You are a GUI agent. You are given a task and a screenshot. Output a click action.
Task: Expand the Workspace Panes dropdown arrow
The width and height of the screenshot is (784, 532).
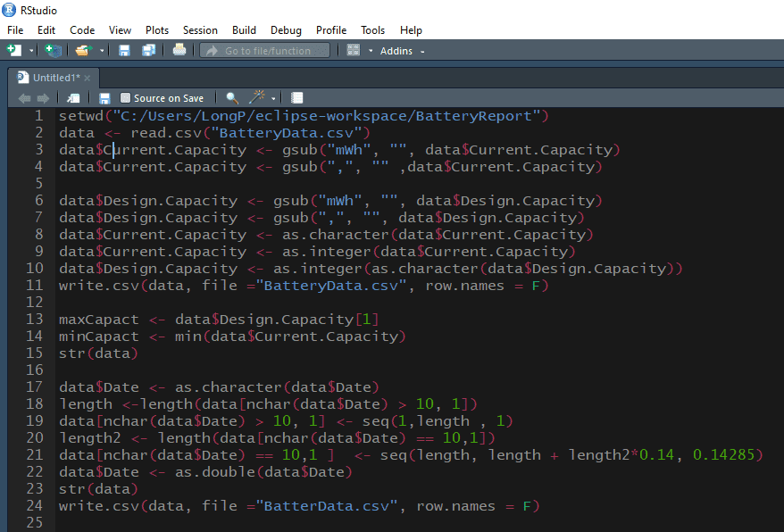coord(371,51)
